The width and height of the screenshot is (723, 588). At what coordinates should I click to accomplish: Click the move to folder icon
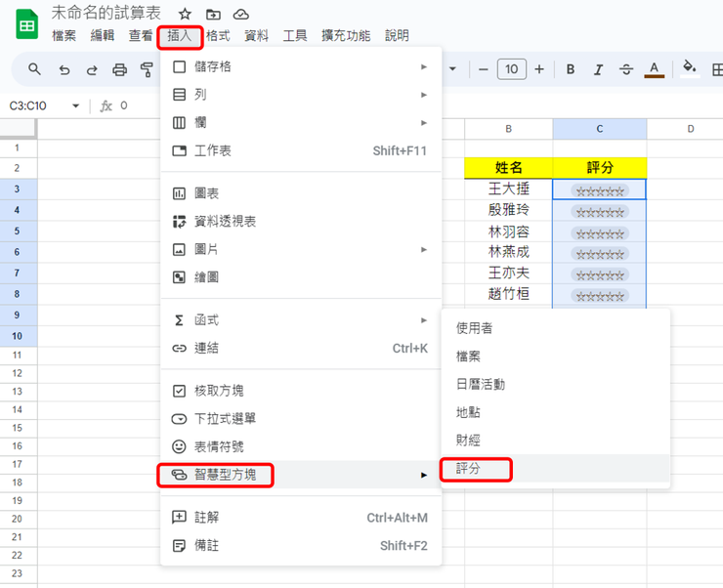click(x=213, y=15)
